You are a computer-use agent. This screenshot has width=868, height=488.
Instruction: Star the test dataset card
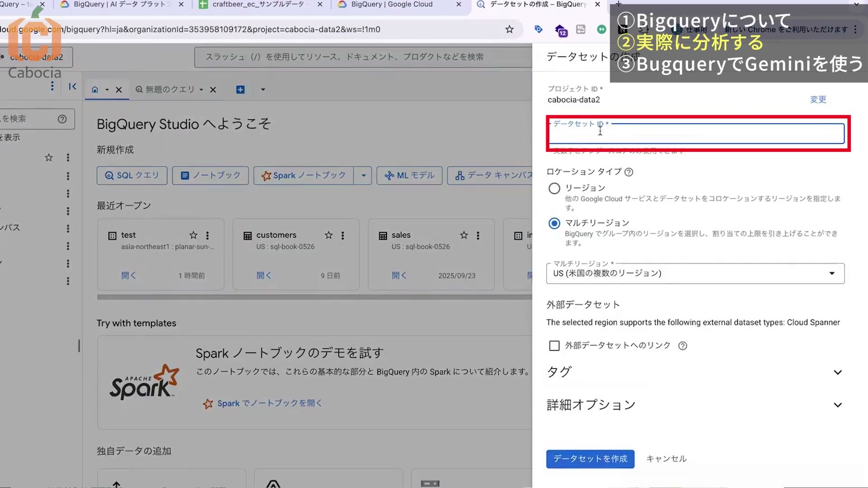click(193, 235)
